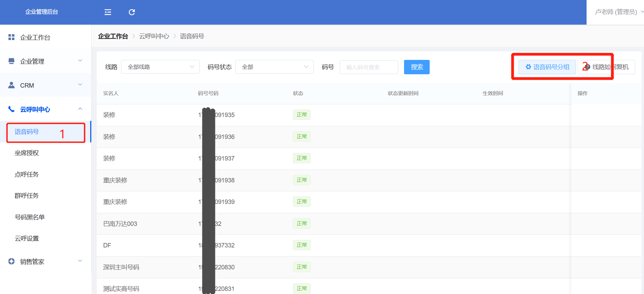The height and width of the screenshot is (294, 644).
Task: Click number ending 091935
Action: (216, 115)
